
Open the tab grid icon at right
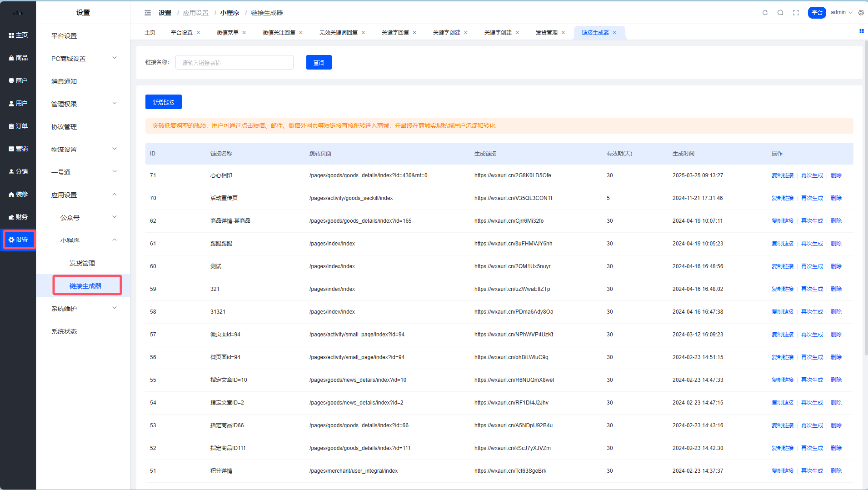click(x=861, y=31)
